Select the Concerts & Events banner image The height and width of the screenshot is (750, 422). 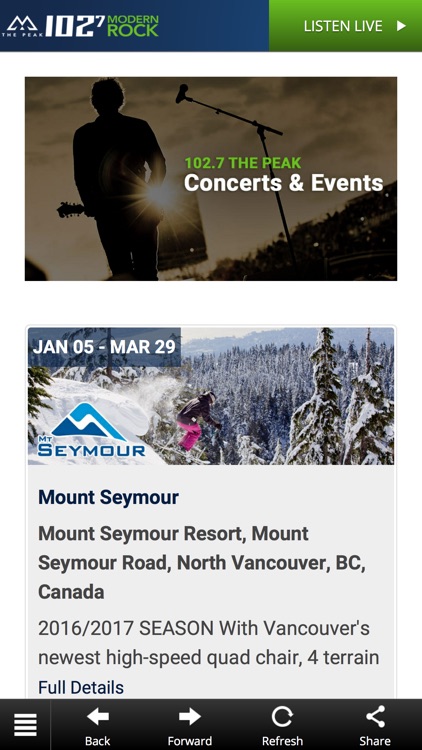(211, 179)
